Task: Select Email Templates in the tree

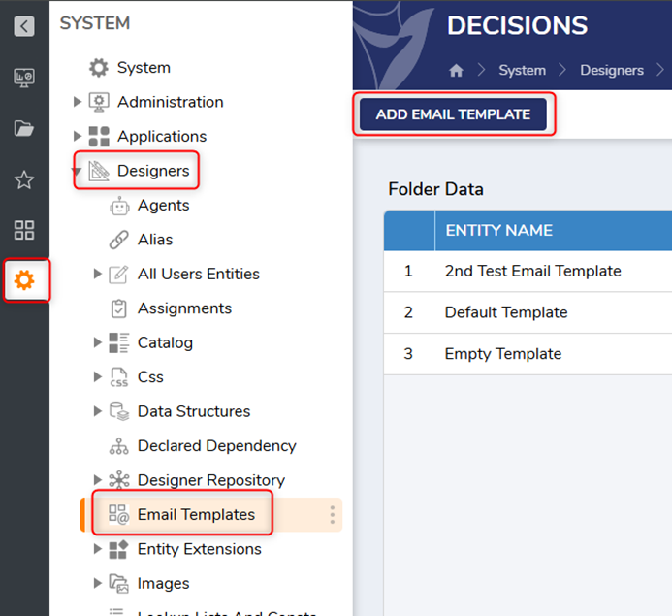Action: [x=196, y=515]
